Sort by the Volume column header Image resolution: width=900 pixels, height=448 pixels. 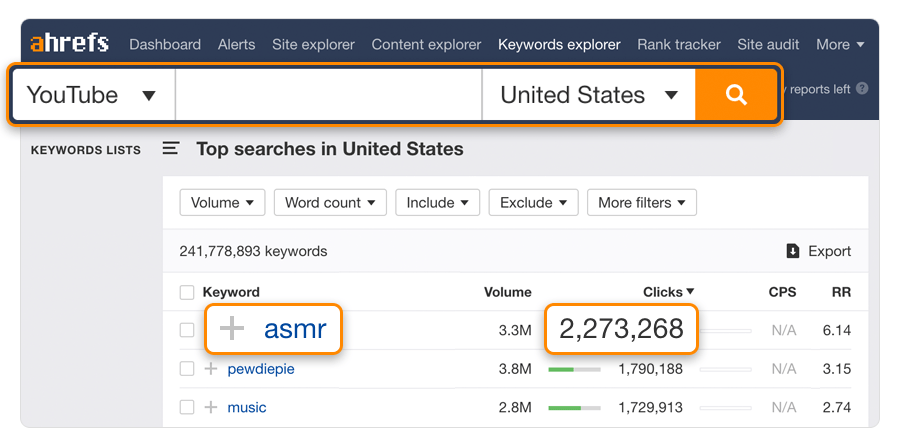tap(507, 292)
